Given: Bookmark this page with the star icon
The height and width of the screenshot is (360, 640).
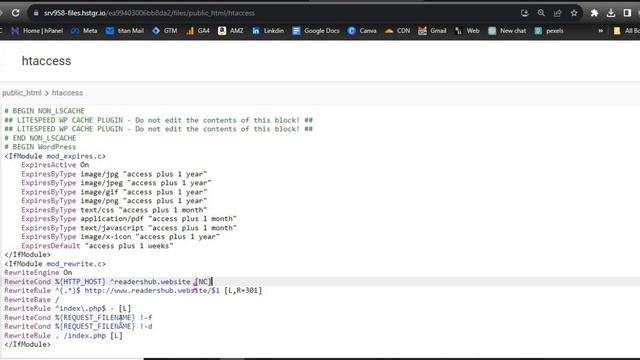Looking at the screenshot, I should 574,13.
